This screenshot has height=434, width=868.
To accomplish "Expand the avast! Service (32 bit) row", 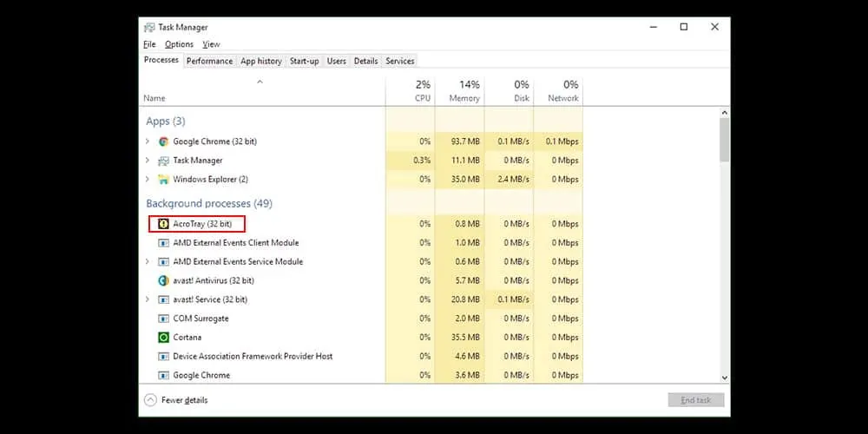I will point(148,299).
